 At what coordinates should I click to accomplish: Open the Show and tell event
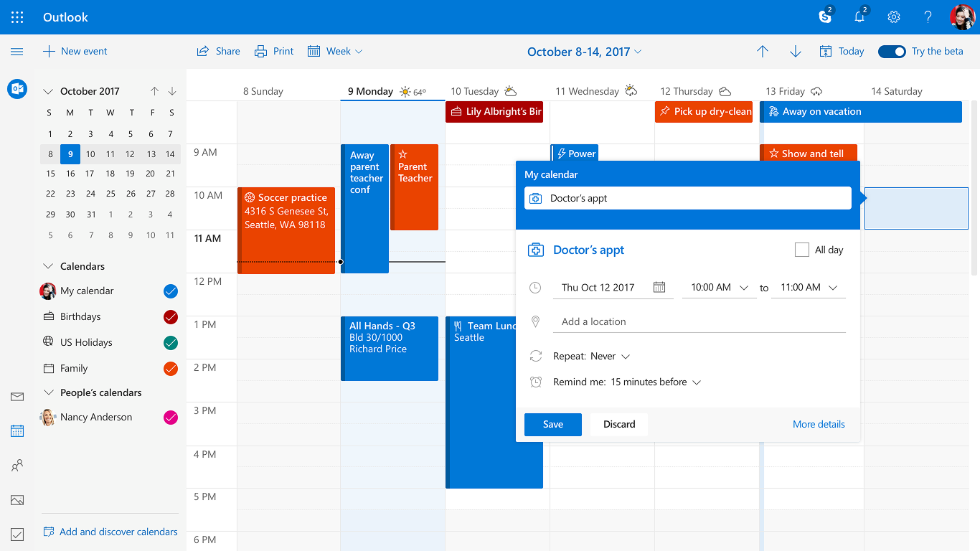coord(809,153)
